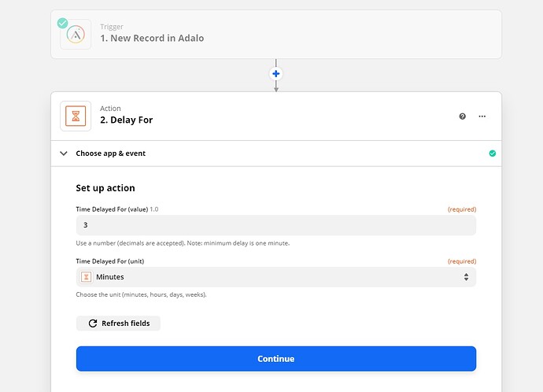Click the green check in Choose app & event
This screenshot has width=543, height=392.
tap(493, 153)
